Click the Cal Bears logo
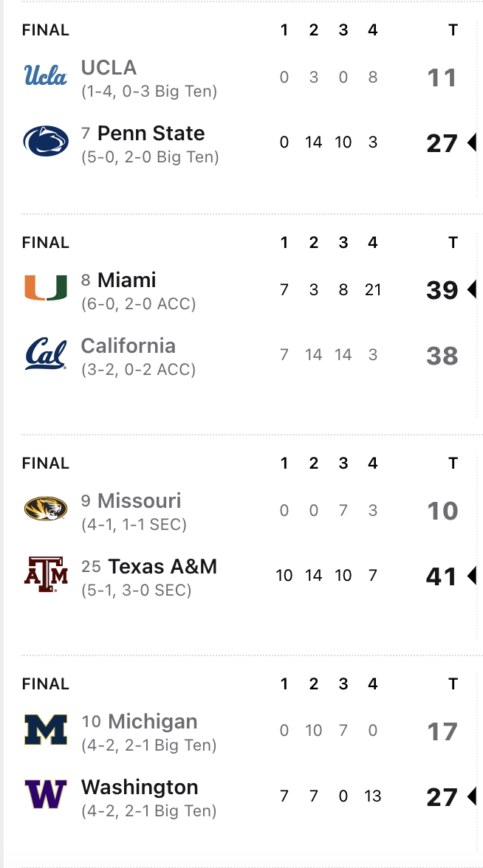 (x=46, y=354)
